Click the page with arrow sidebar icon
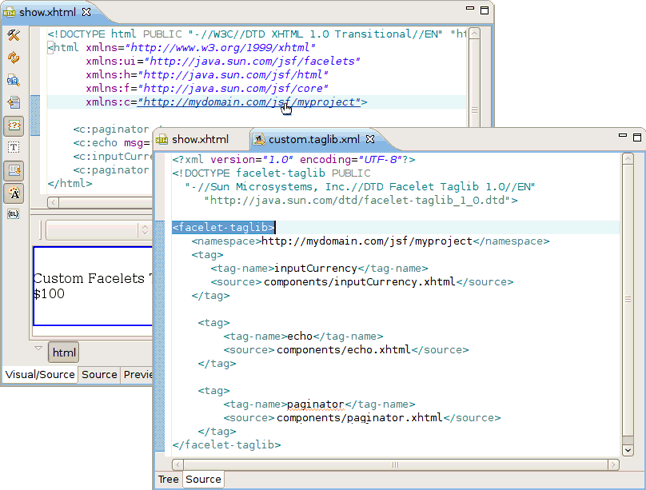The image size is (646, 490). [x=14, y=102]
